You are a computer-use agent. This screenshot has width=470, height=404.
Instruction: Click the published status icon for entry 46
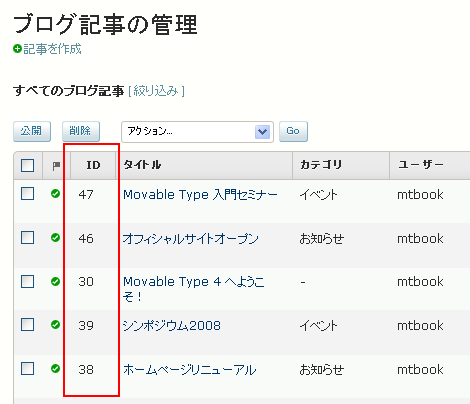55,238
